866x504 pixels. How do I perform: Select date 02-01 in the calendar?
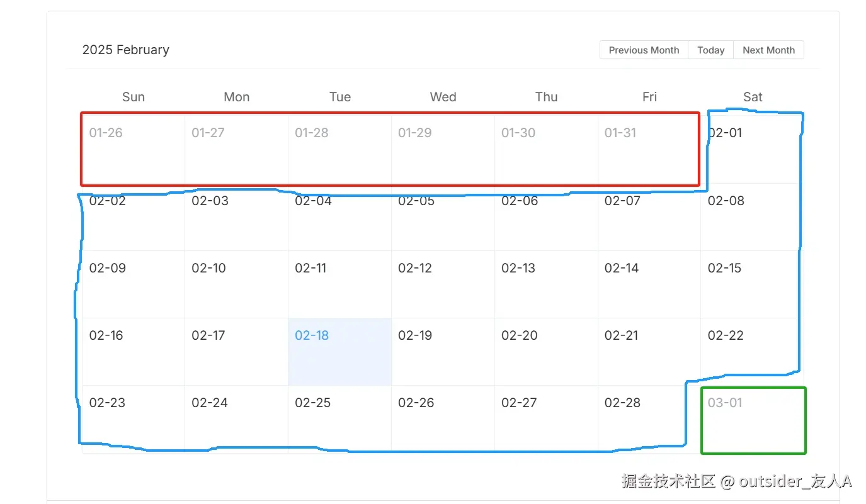point(752,149)
